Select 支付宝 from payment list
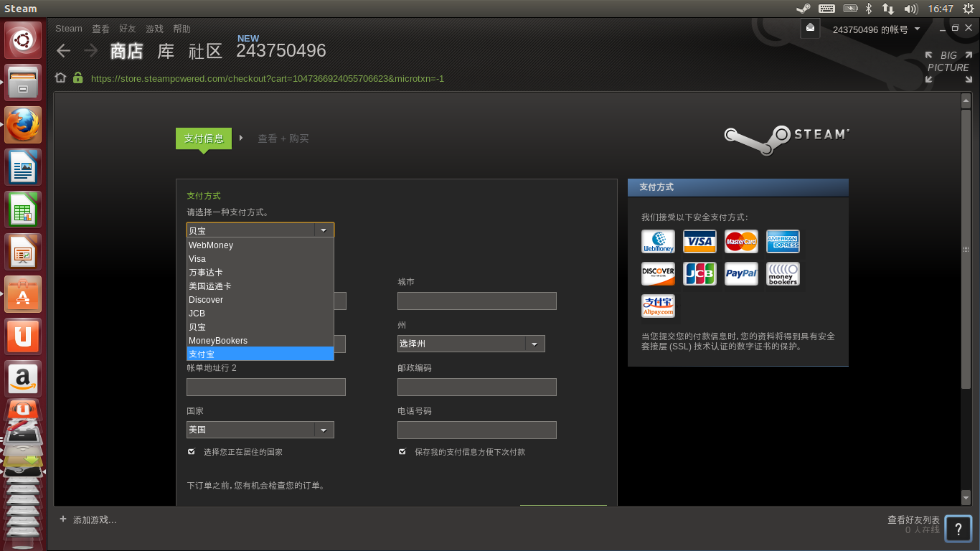980x551 pixels. coord(260,354)
